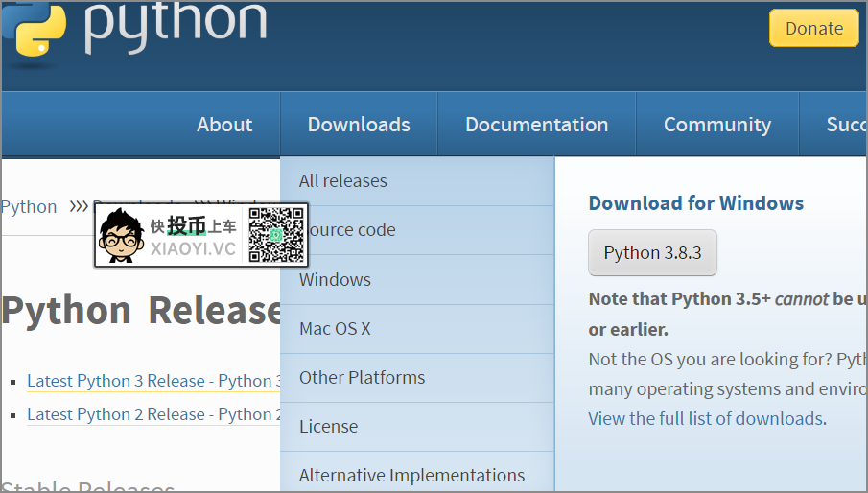Screen dimensions: 868x493
Task: Click the Python 3.8.3 download button
Action: point(652,253)
